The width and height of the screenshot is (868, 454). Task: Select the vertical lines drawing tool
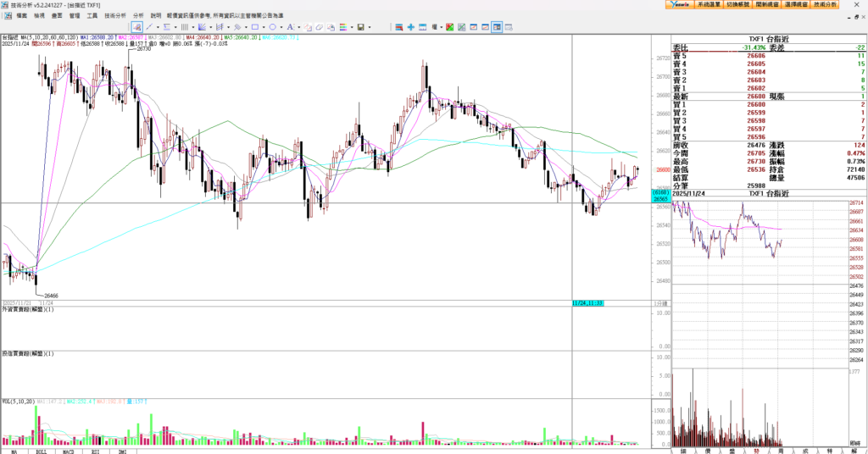[185, 27]
